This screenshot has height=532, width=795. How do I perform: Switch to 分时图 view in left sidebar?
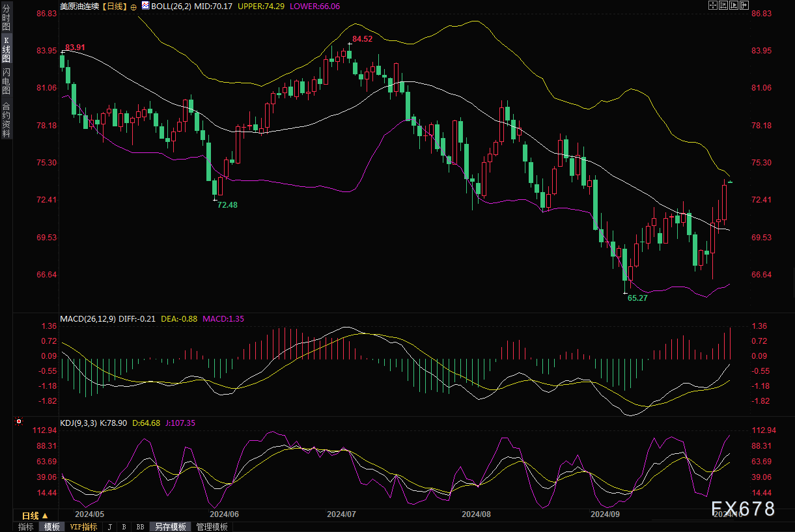(6, 18)
